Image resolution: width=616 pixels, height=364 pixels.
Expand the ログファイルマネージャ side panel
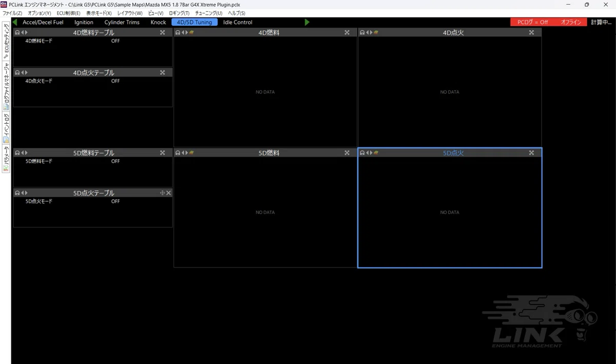click(x=6, y=86)
